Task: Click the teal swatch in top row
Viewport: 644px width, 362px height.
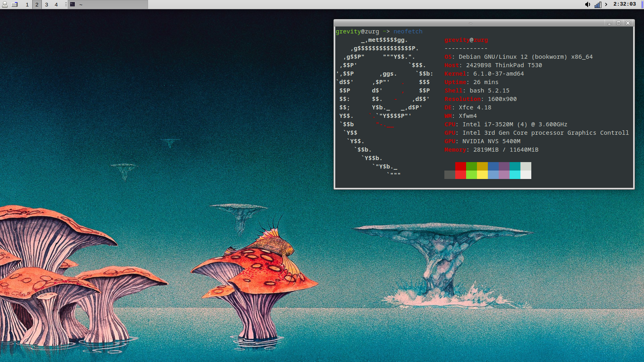Action: [x=515, y=167]
